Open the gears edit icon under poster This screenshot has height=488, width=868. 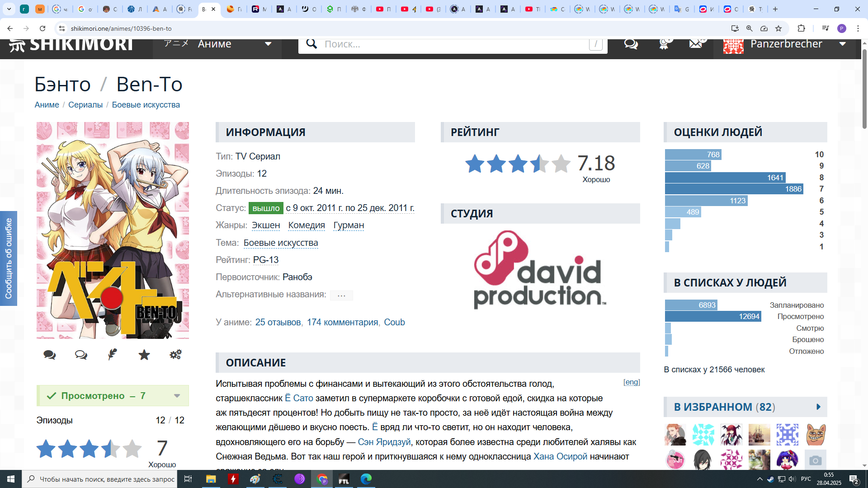coord(175,355)
